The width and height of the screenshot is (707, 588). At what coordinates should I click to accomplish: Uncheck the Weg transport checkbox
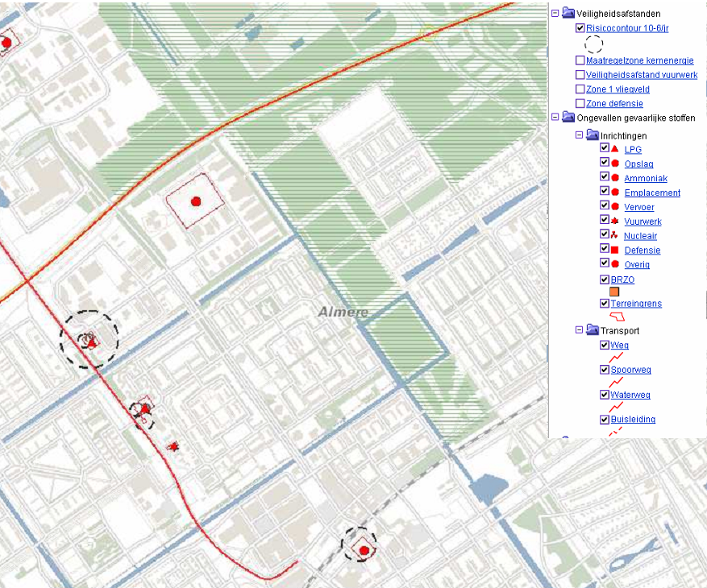[605, 345]
